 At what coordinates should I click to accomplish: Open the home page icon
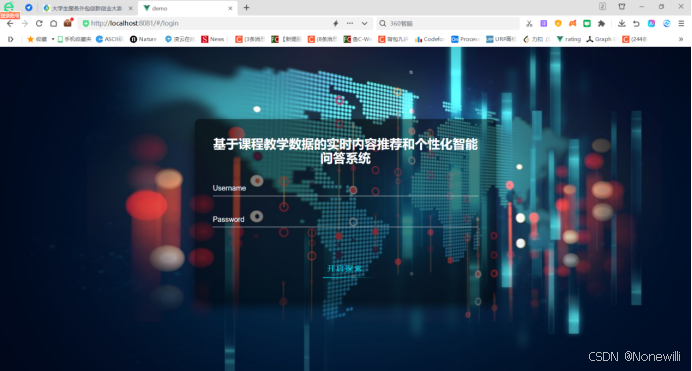coord(53,24)
